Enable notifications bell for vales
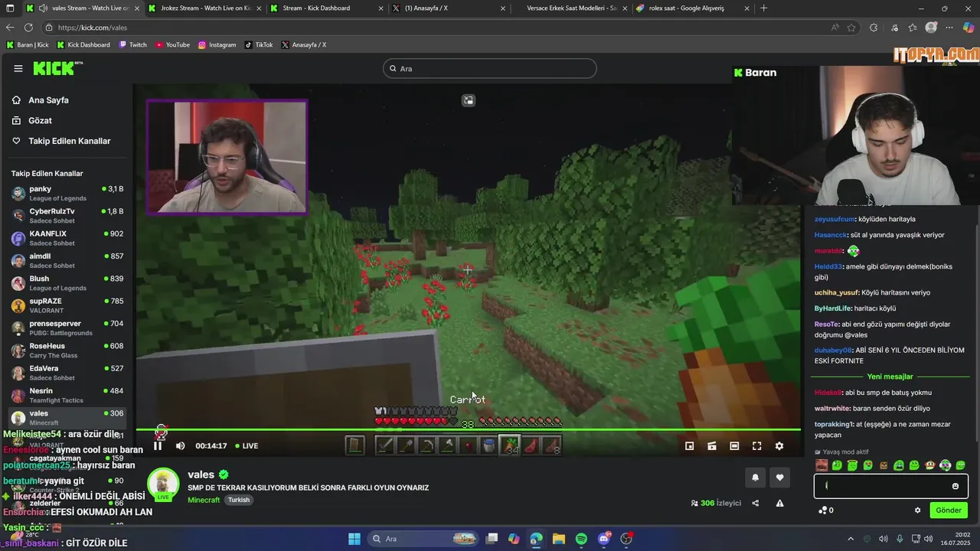Screen dimensions: 980x551 pyautogui.click(x=755, y=478)
